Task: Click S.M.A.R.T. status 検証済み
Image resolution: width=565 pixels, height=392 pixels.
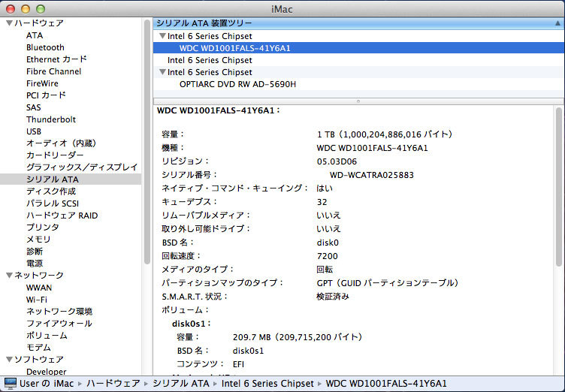Action: (333, 297)
